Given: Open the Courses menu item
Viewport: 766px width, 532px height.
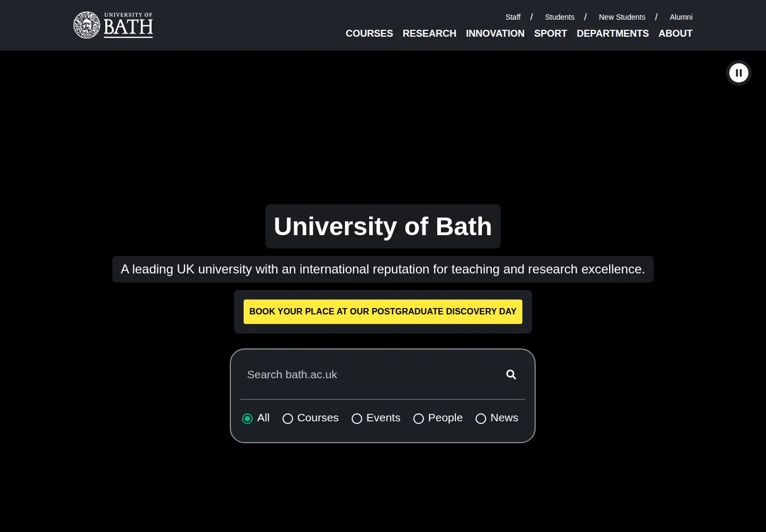Looking at the screenshot, I should pos(369,34).
